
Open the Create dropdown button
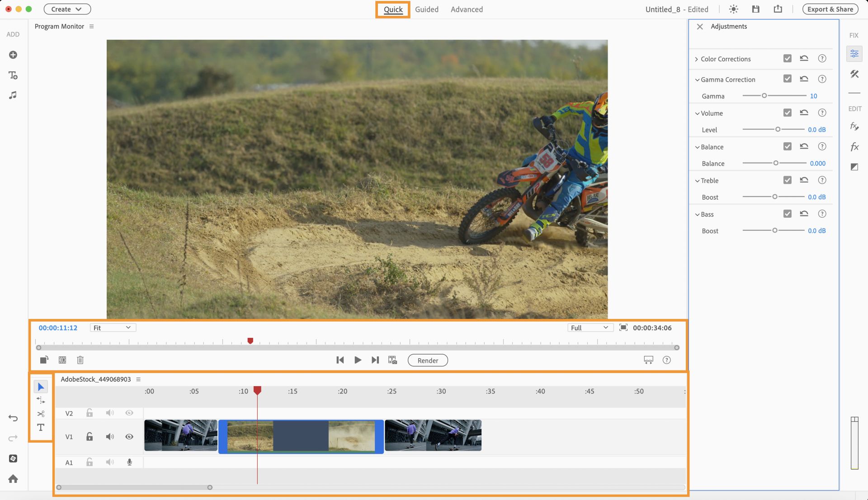point(67,9)
